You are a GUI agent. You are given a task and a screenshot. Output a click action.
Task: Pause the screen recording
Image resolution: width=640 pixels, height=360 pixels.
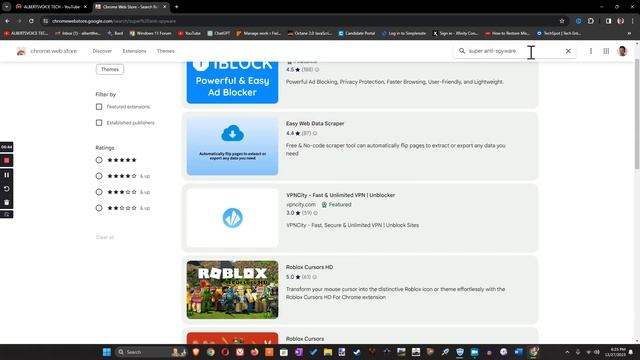7,175
